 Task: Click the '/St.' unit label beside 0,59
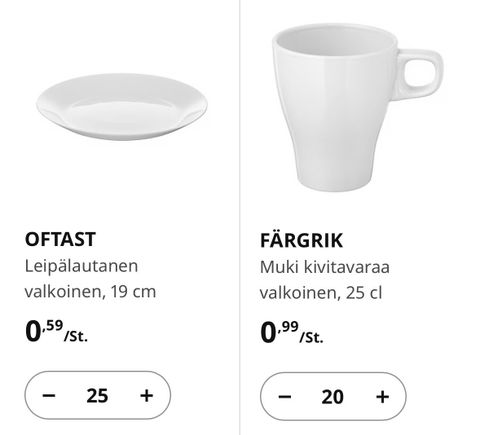coord(76,336)
